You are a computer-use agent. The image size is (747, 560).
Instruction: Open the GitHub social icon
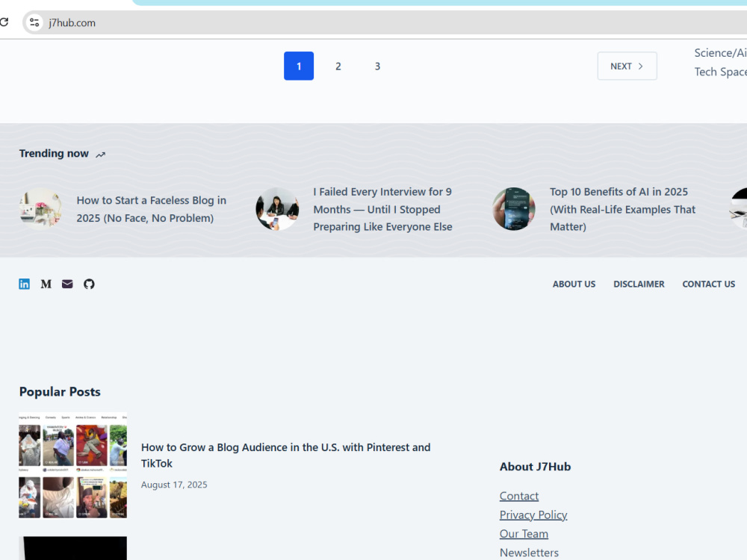click(x=89, y=284)
